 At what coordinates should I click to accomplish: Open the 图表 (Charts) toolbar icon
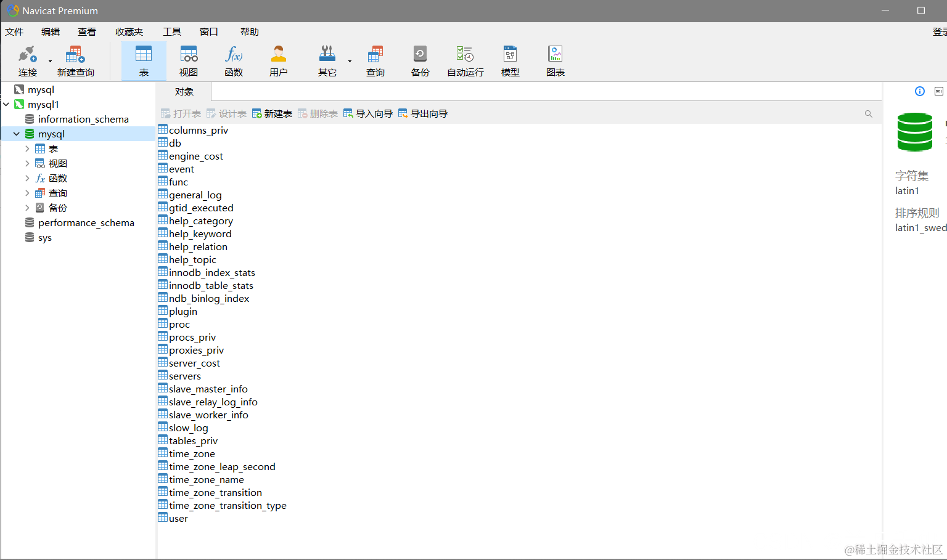tap(555, 61)
